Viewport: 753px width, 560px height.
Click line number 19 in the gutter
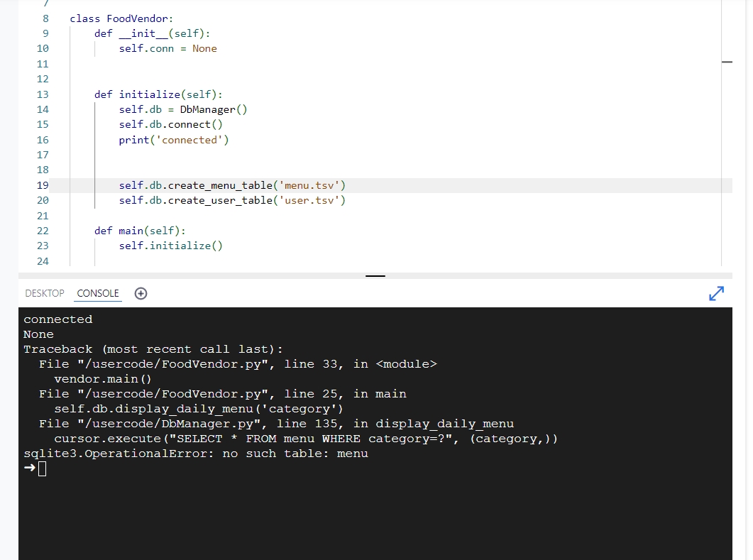point(42,185)
